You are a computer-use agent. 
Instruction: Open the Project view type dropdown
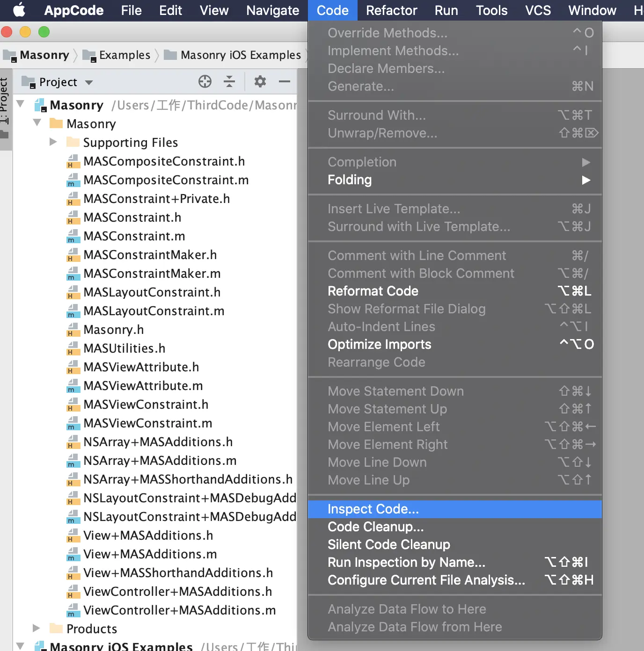click(x=89, y=82)
